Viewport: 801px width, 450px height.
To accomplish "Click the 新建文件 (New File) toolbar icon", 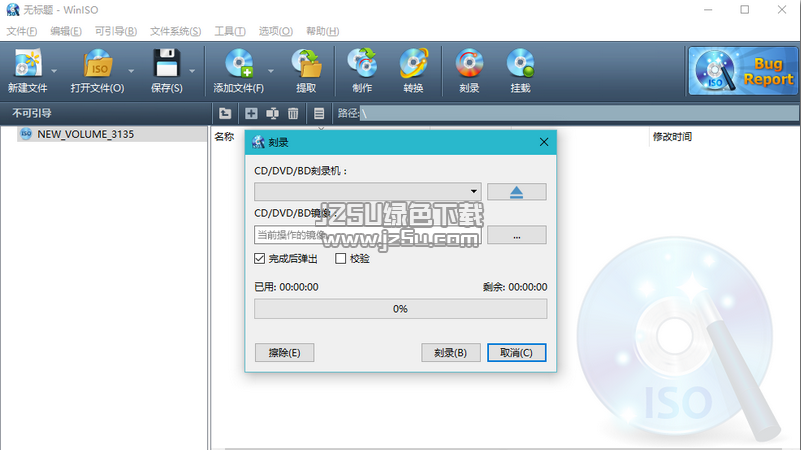I will tap(27, 63).
